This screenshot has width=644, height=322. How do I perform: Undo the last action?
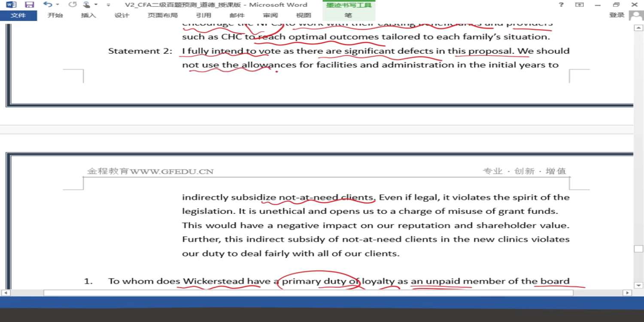(47, 5)
